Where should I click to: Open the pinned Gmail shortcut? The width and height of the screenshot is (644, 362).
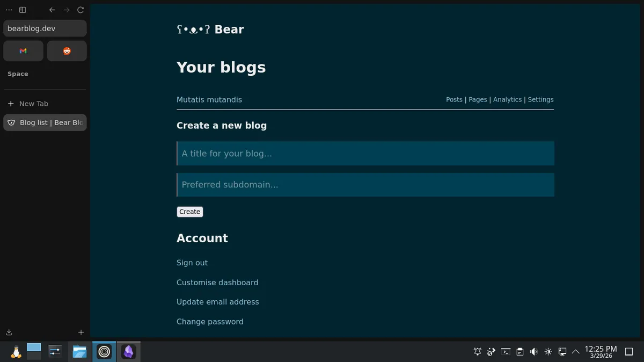coord(23,51)
